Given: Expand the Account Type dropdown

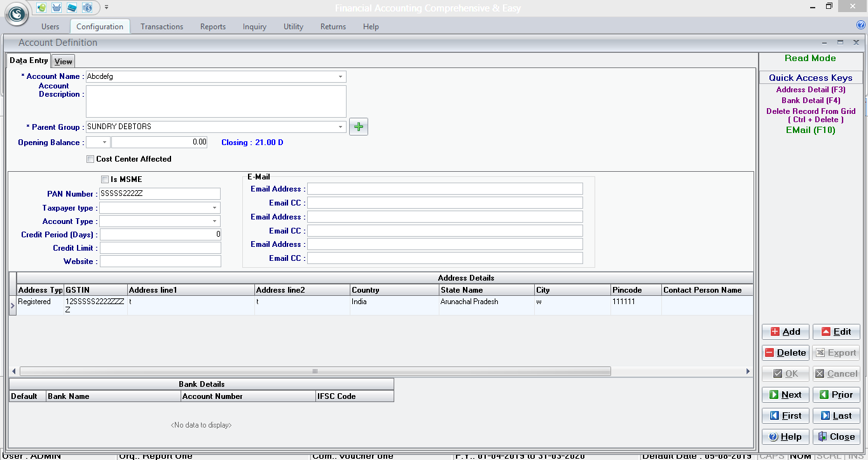Looking at the screenshot, I should 214,221.
